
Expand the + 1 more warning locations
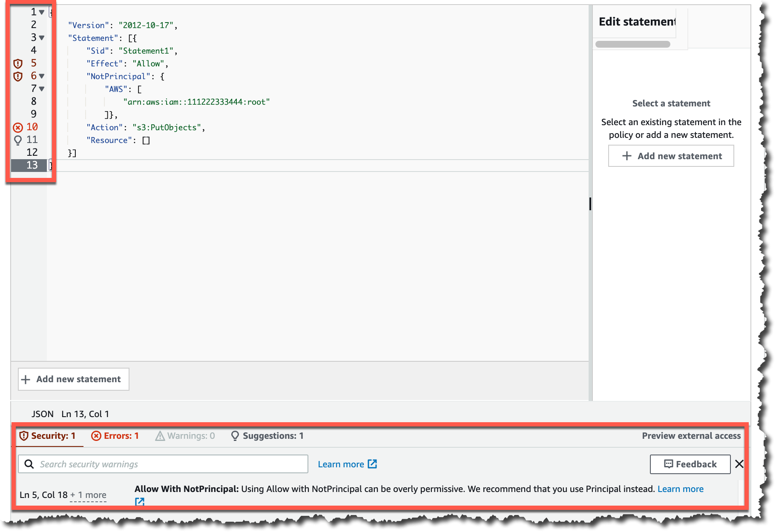tap(89, 495)
